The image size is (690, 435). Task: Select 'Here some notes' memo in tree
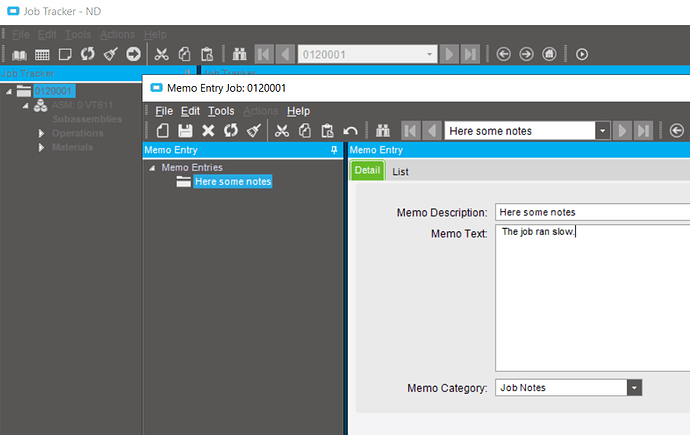(x=233, y=182)
